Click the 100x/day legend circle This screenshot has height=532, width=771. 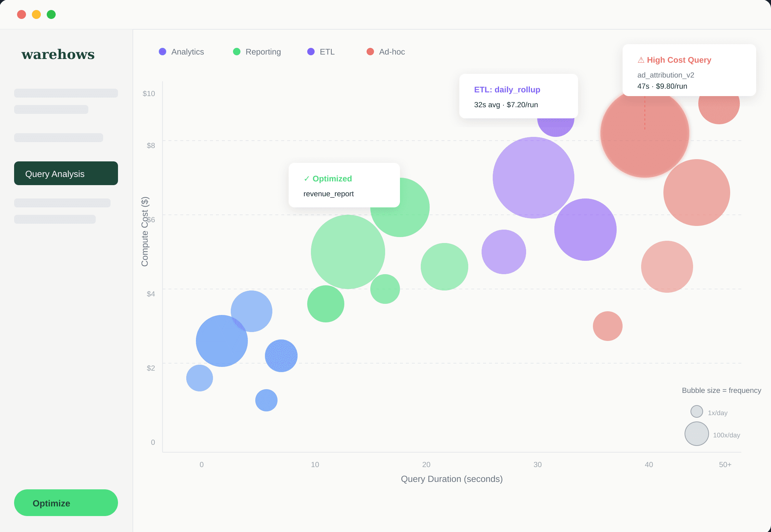(696, 434)
